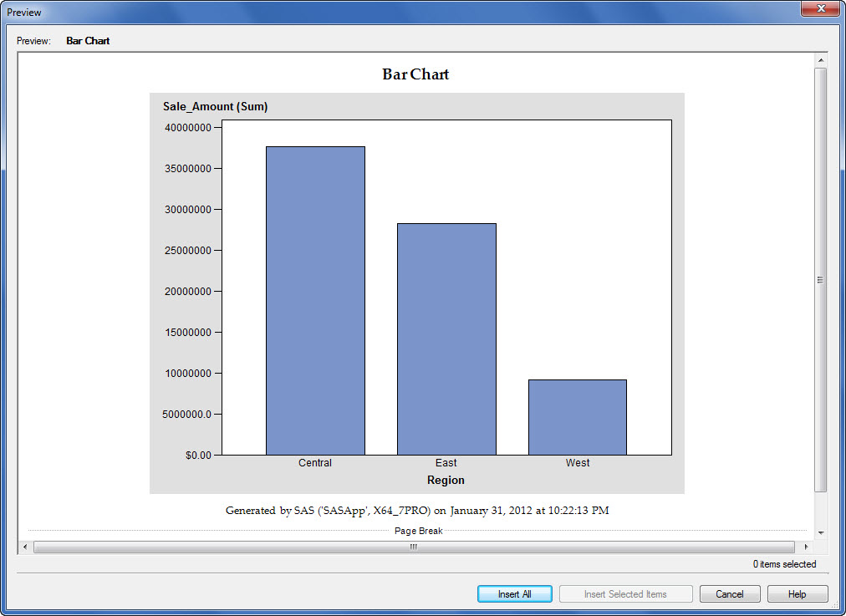Viewport: 846px width, 616px height.
Task: Click the "Bar Chart" report title
Action: point(415,74)
